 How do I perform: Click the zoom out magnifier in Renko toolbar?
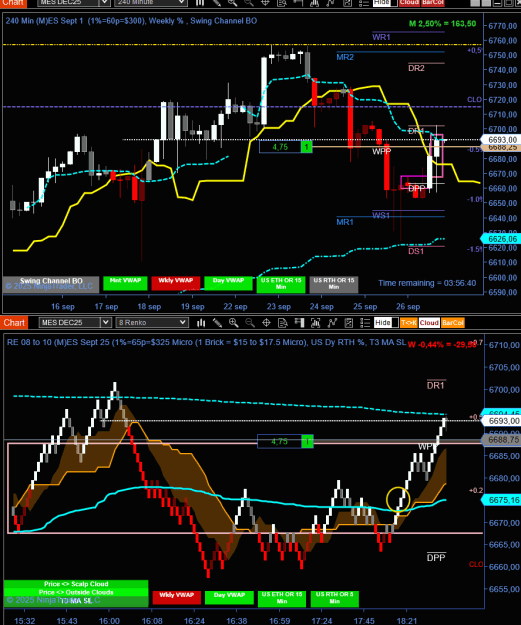(x=250, y=322)
